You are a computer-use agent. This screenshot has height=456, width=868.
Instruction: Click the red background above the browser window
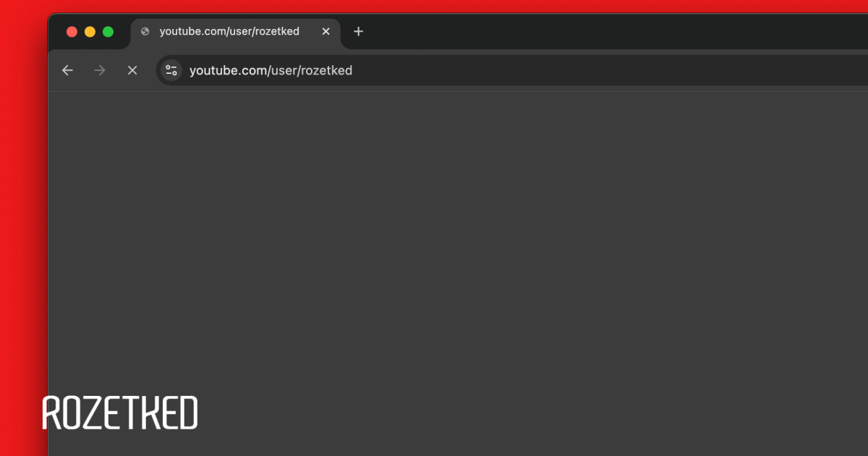(434, 6)
